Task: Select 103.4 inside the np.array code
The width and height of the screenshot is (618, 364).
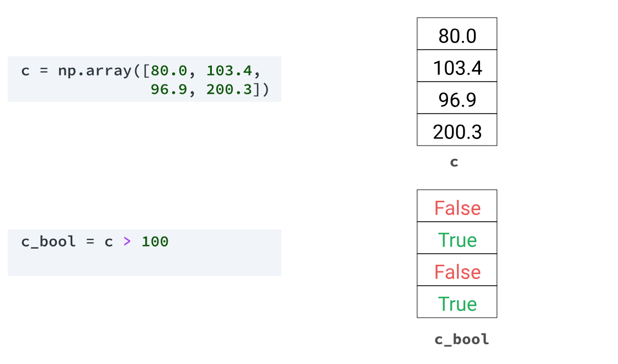Action: [228, 71]
